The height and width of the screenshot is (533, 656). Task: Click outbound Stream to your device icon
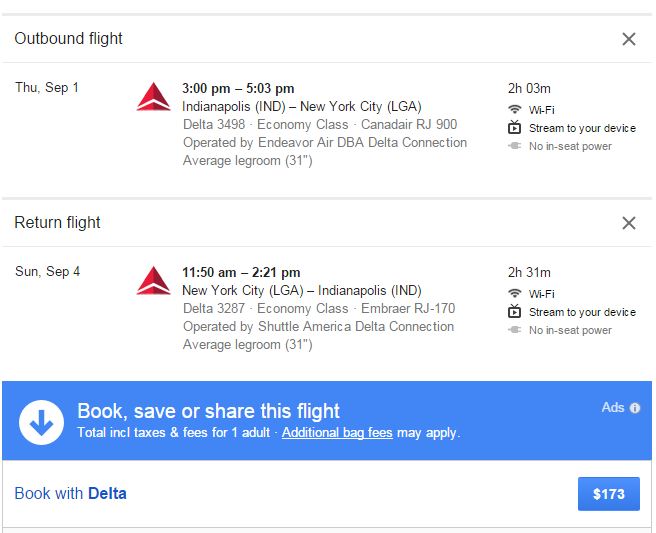515,128
